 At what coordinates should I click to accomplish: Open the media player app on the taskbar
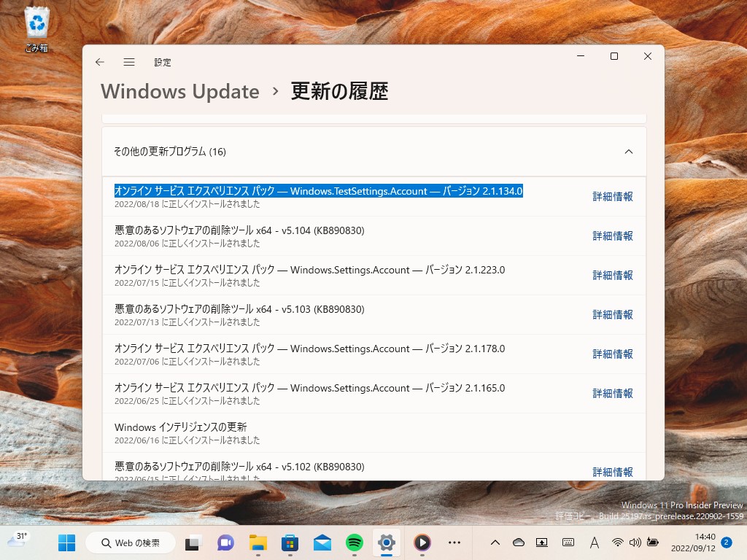422,542
